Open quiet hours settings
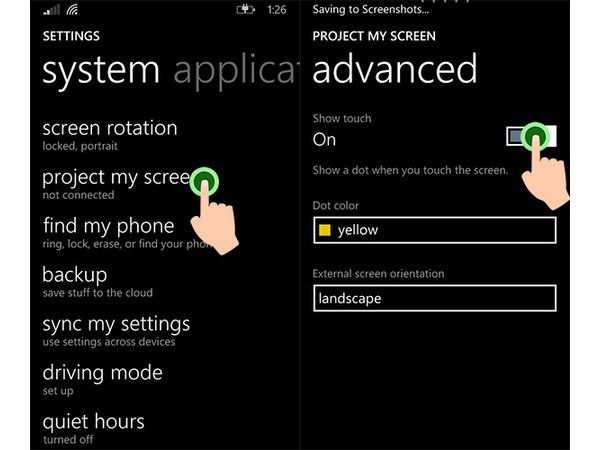This screenshot has width=600, height=450. (93, 427)
